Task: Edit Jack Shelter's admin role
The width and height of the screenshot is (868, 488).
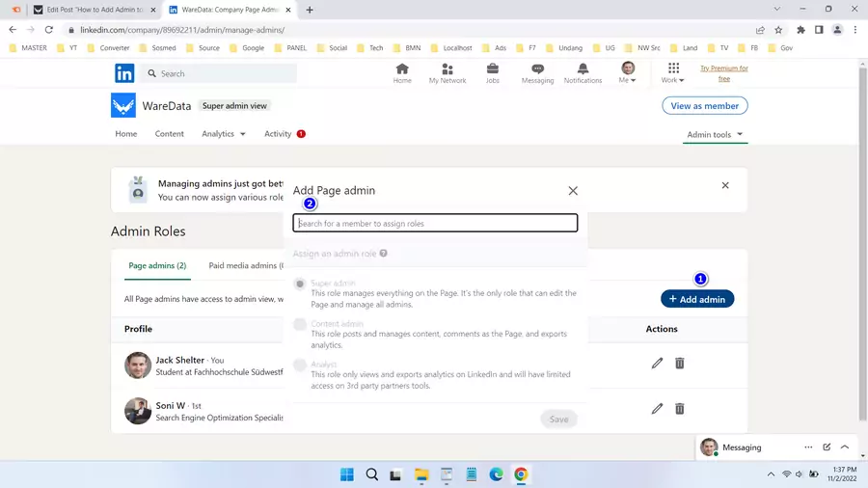Action: (x=657, y=364)
